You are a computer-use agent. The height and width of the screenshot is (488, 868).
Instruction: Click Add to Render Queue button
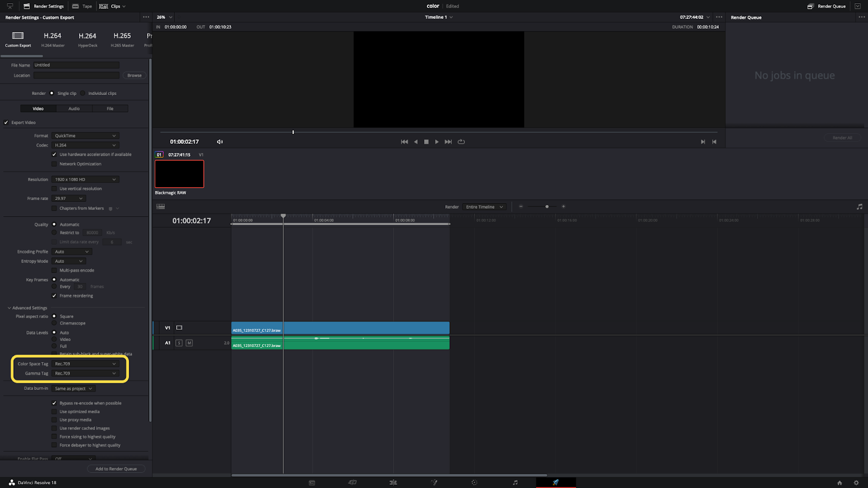point(116,469)
